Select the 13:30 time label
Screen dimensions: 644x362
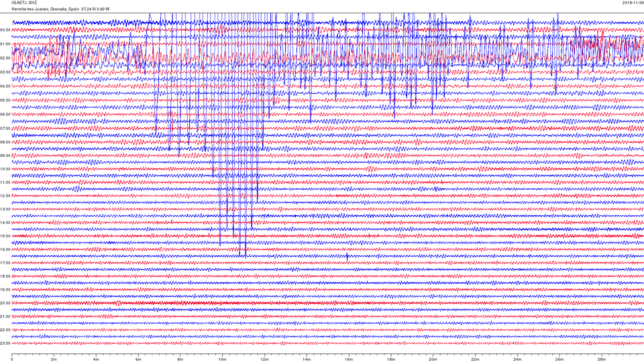coord(5,209)
